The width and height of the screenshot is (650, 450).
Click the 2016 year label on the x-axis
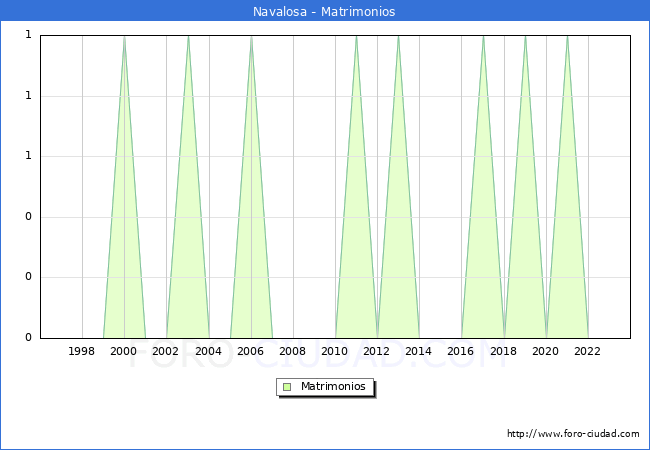tap(461, 351)
